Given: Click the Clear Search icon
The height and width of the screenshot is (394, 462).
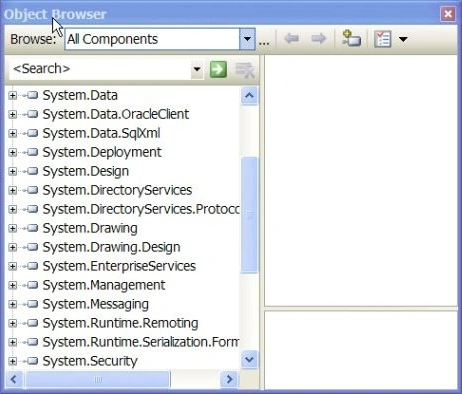Looking at the screenshot, I should (x=245, y=70).
